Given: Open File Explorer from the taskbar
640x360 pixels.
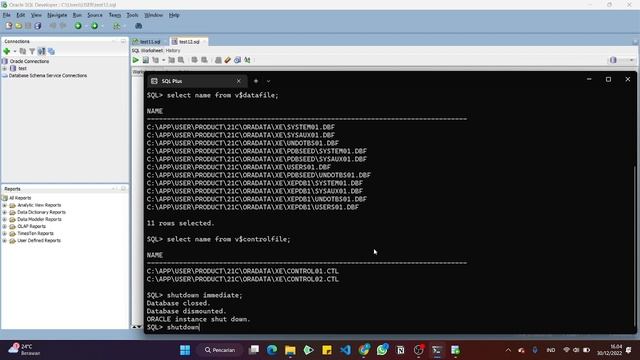Looking at the screenshot, I should pos(290,350).
